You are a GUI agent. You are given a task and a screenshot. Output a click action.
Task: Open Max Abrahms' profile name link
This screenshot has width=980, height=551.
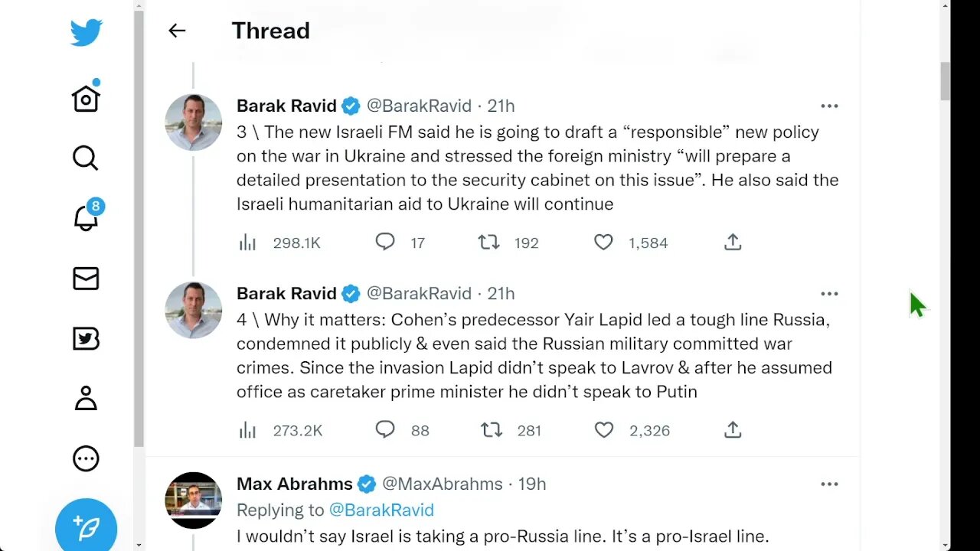pyautogui.click(x=294, y=484)
